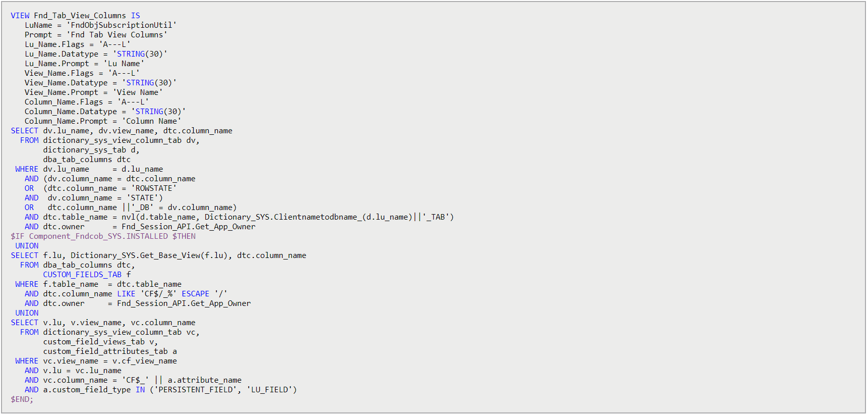Click the Fnd_Tab_View_Columns view name

coord(80,16)
